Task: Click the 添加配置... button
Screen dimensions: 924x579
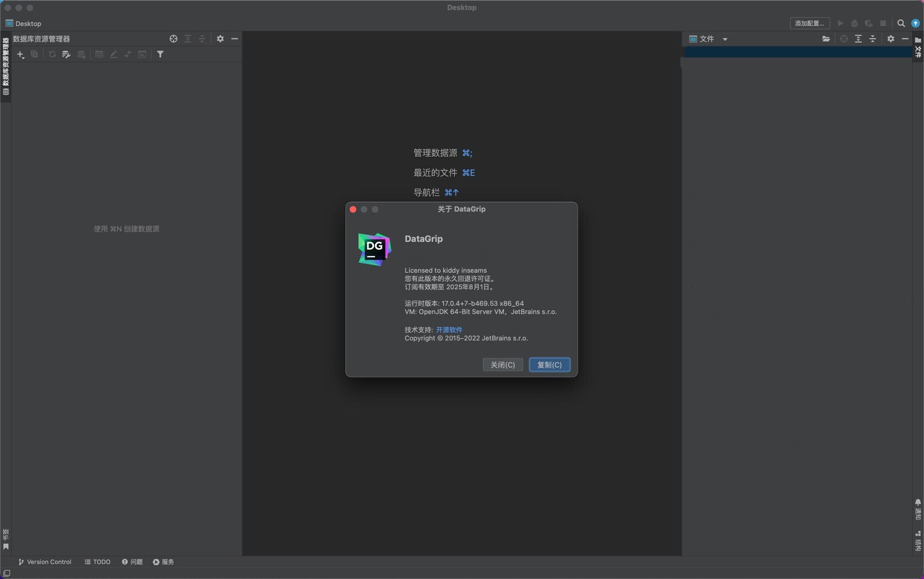Action: click(809, 23)
